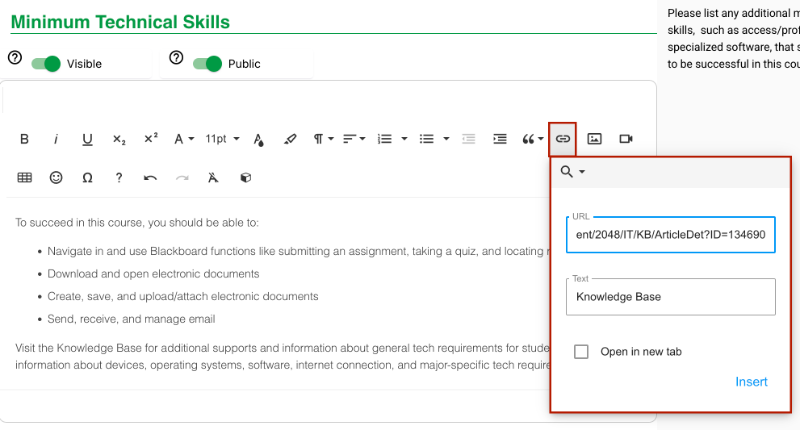
Task: Decrease indent of paragraph
Action: [468, 139]
